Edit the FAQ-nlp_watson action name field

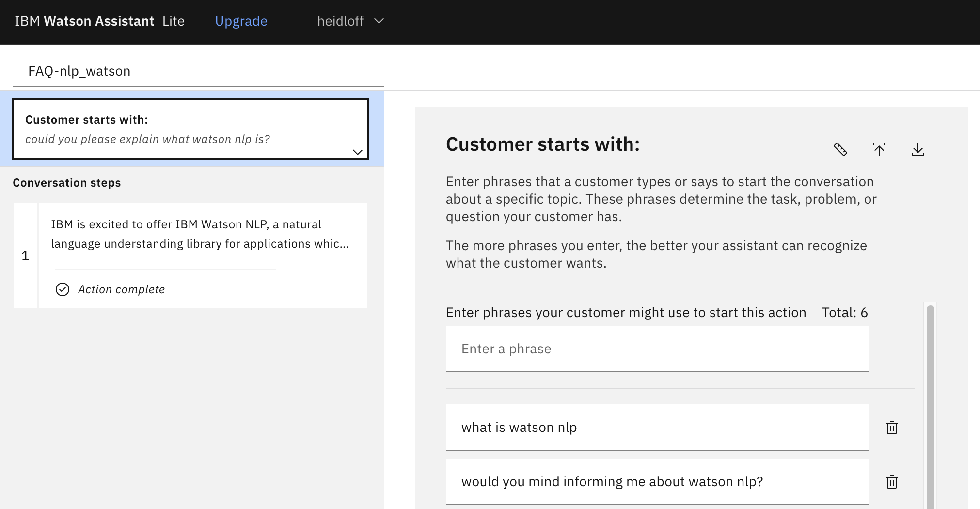198,71
